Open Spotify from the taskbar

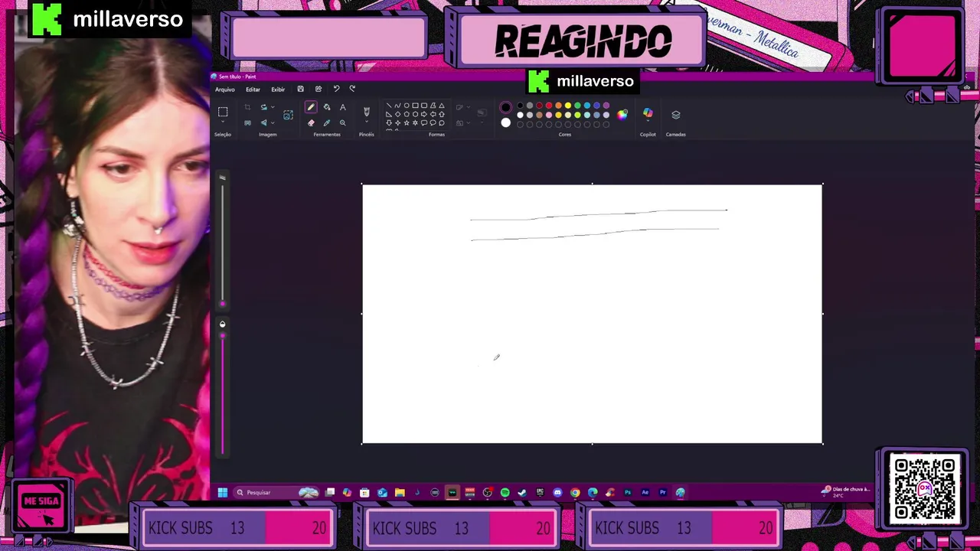click(505, 492)
